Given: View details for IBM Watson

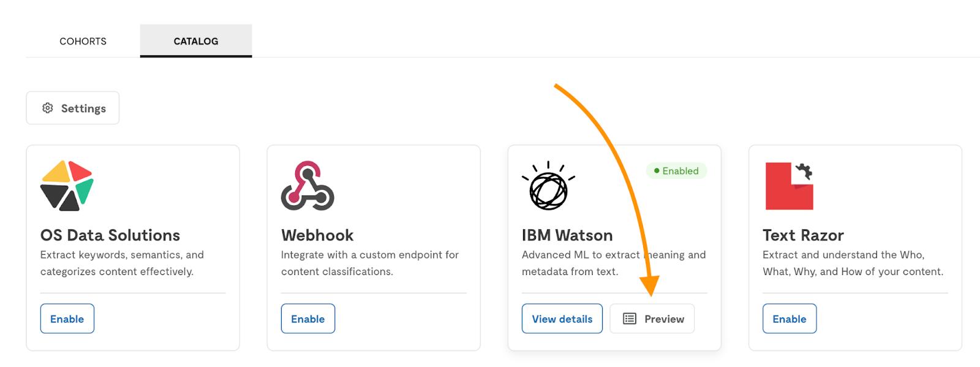Looking at the screenshot, I should pyautogui.click(x=562, y=319).
